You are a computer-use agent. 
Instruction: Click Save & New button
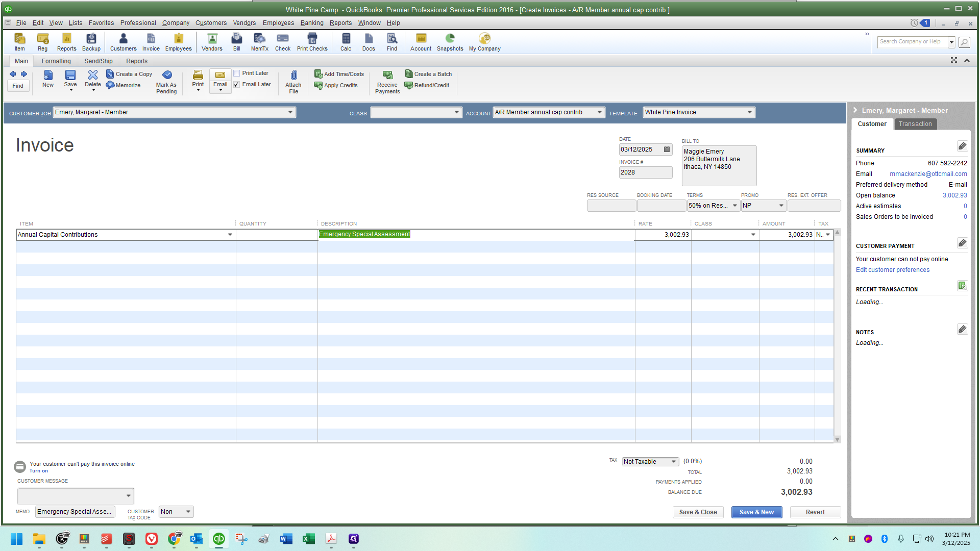756,512
